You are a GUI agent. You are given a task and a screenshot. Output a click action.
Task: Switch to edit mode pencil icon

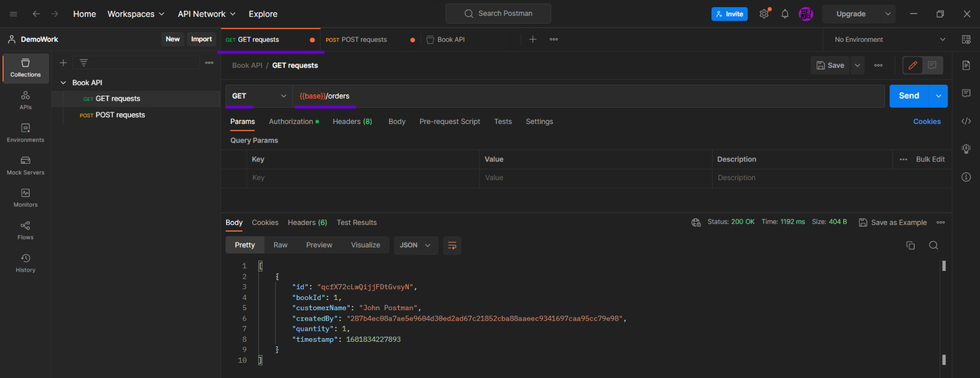point(913,66)
